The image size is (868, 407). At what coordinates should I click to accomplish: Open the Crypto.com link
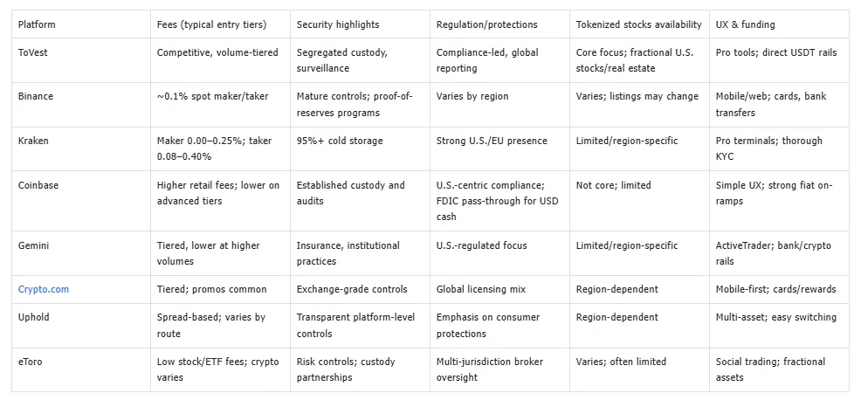(x=43, y=289)
